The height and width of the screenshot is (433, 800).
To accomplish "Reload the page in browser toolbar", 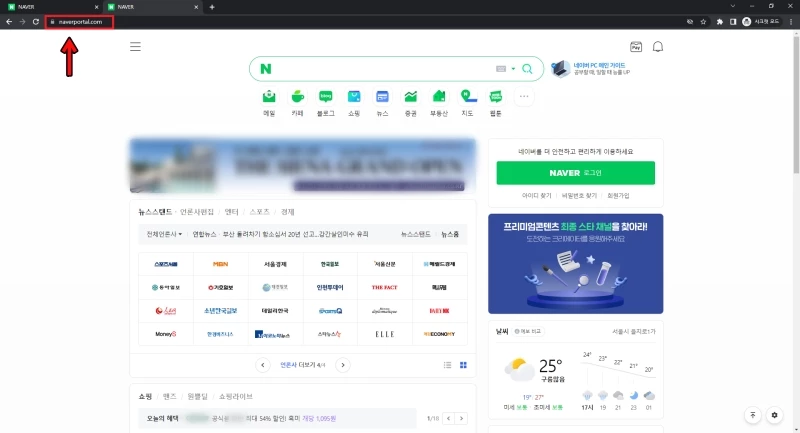I will pos(36,22).
